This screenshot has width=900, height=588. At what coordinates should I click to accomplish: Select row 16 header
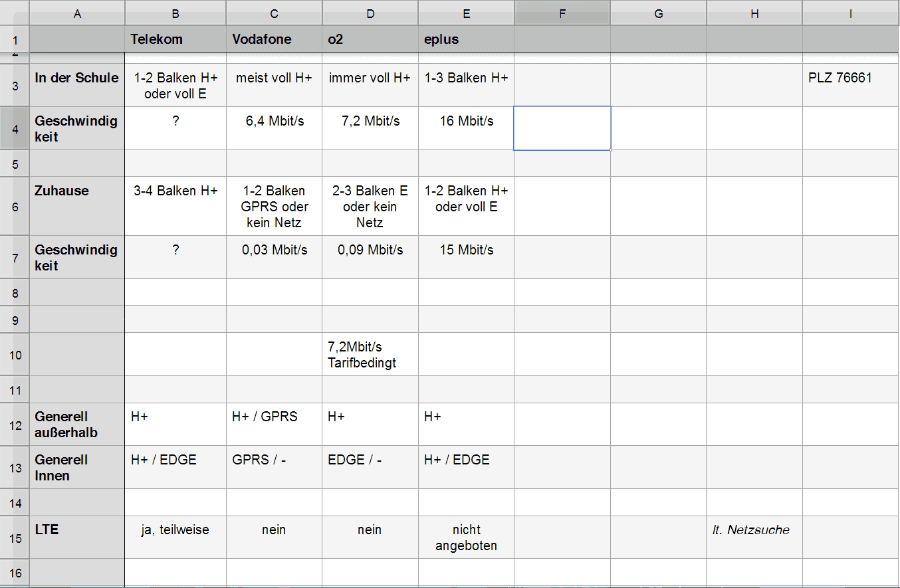[x=15, y=573]
